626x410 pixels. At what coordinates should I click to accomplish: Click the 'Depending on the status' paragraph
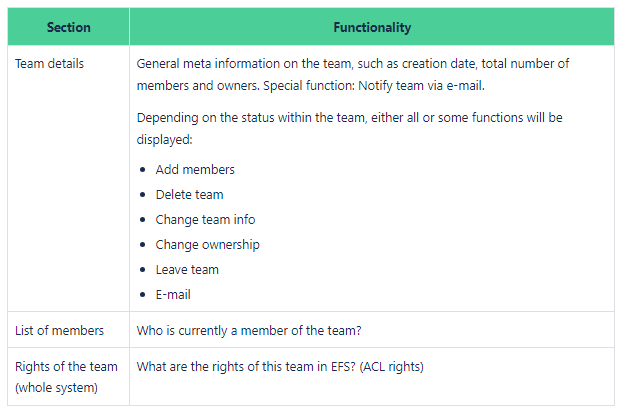pos(349,129)
